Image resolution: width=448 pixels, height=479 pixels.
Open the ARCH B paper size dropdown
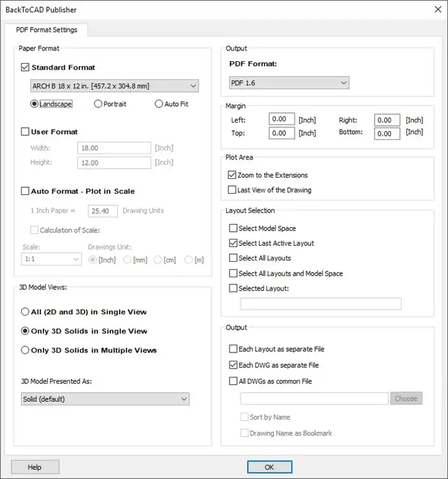(114, 86)
